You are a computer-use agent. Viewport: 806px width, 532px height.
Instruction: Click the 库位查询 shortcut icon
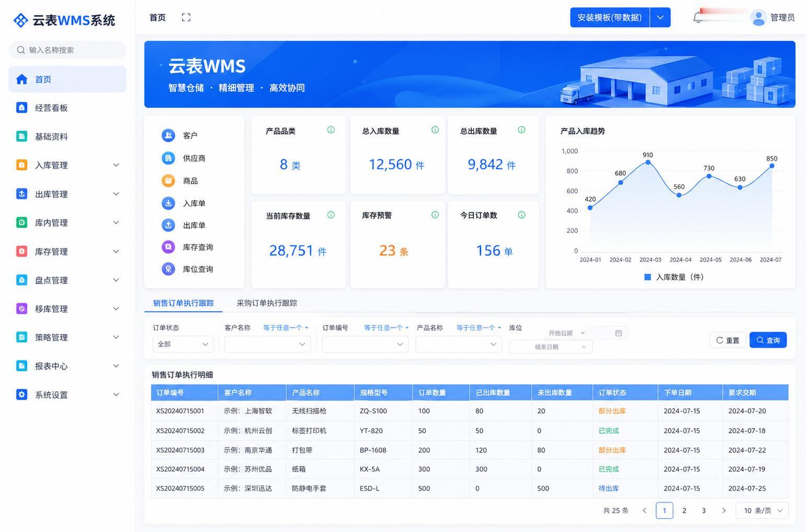coord(168,269)
